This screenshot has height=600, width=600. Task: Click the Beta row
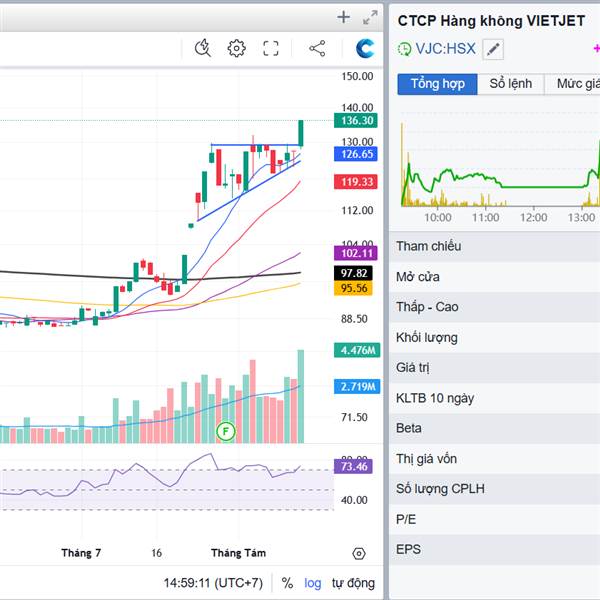click(x=494, y=428)
